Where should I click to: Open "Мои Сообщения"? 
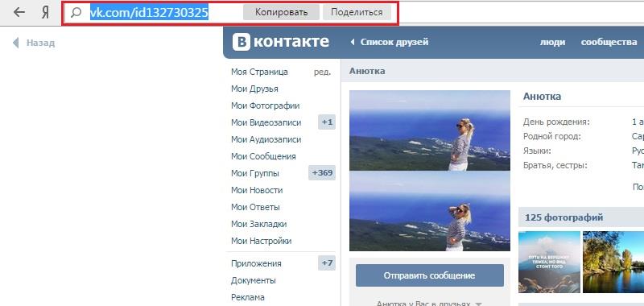coord(263,156)
